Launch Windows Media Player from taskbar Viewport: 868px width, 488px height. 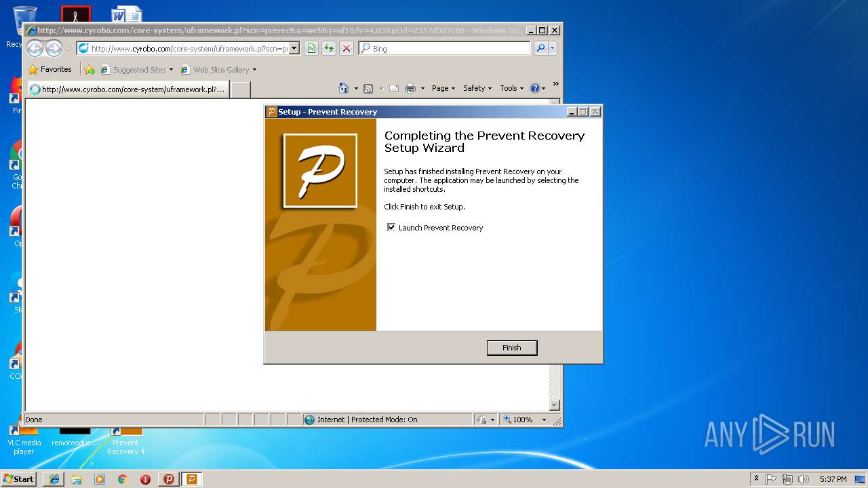pos(100,479)
